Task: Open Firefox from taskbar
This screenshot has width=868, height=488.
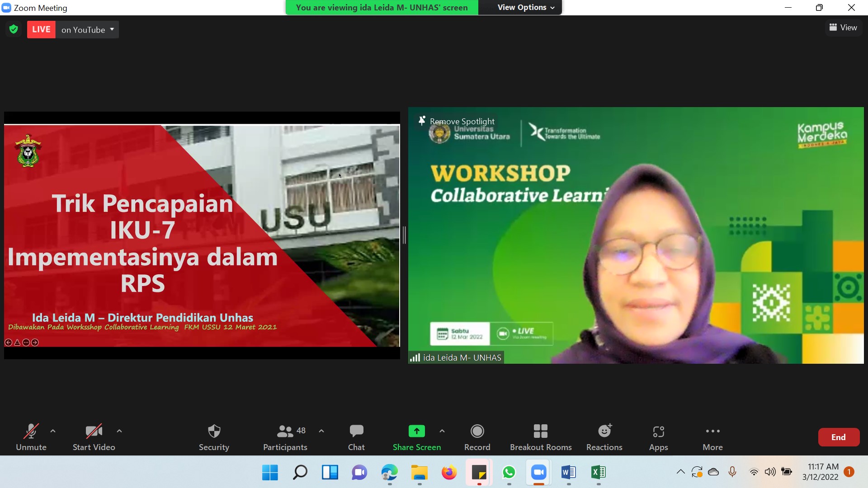Action: pyautogui.click(x=449, y=473)
